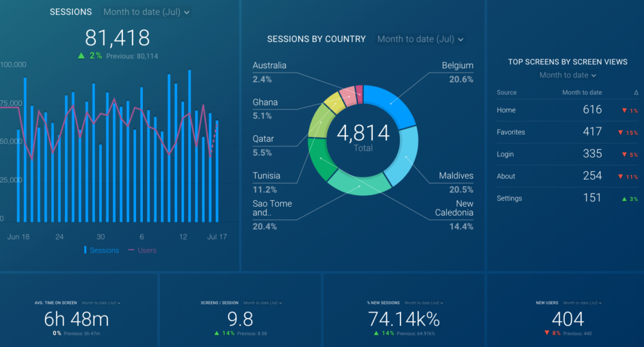This screenshot has width=644, height=347.
Task: Expand the Sessions by Country date range dropdown
Action: tap(420, 39)
